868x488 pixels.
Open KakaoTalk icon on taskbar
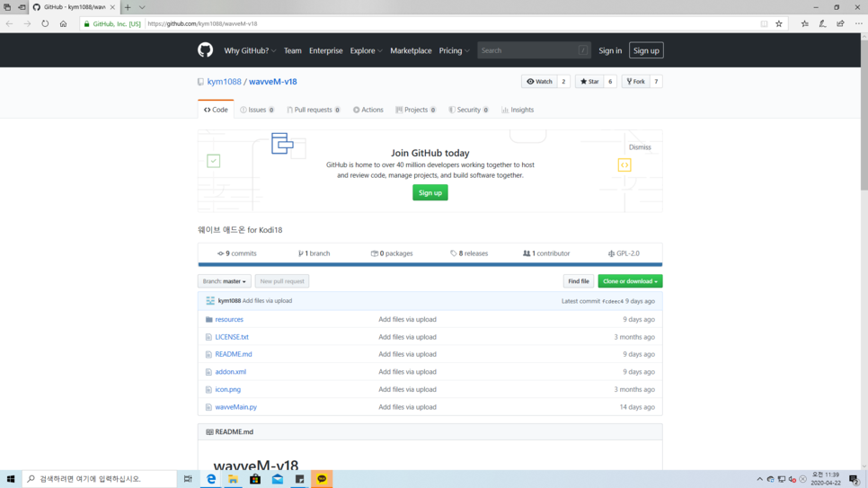322,479
